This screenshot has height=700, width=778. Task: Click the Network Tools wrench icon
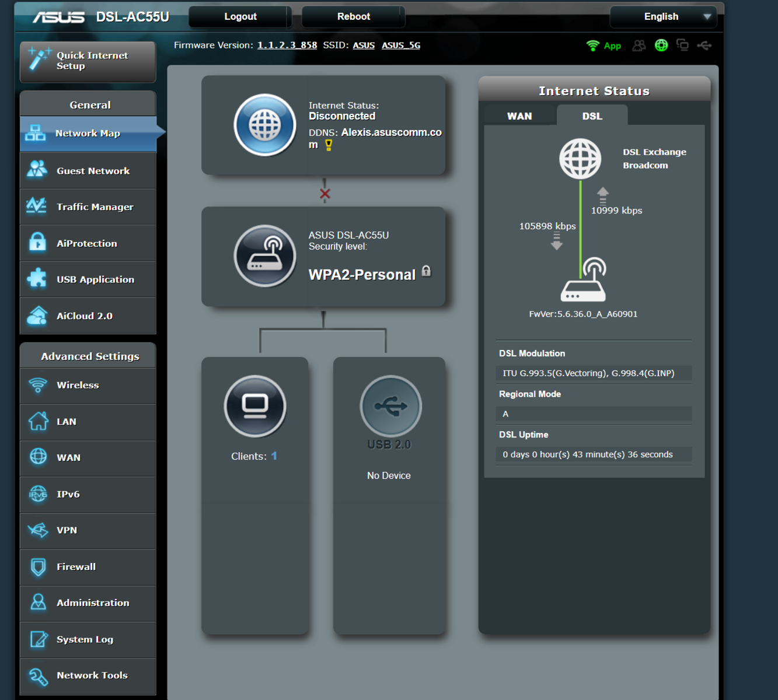pos(39,676)
